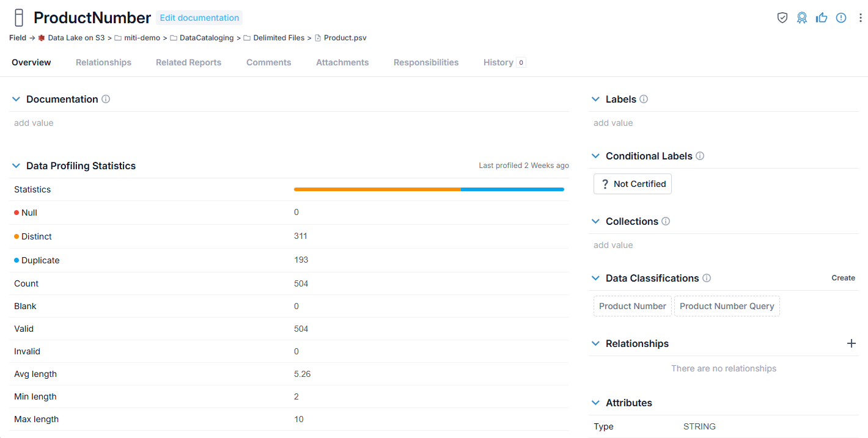Click the shield certification icon
Image resolution: width=868 pixels, height=438 pixels.
pyautogui.click(x=782, y=18)
